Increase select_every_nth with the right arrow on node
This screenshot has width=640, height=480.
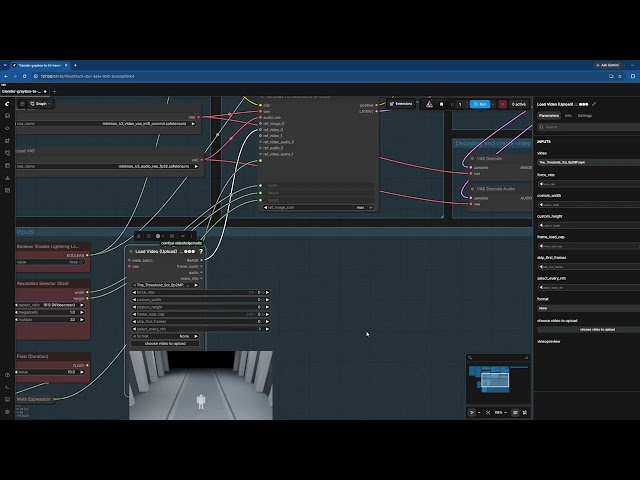pos(267,329)
